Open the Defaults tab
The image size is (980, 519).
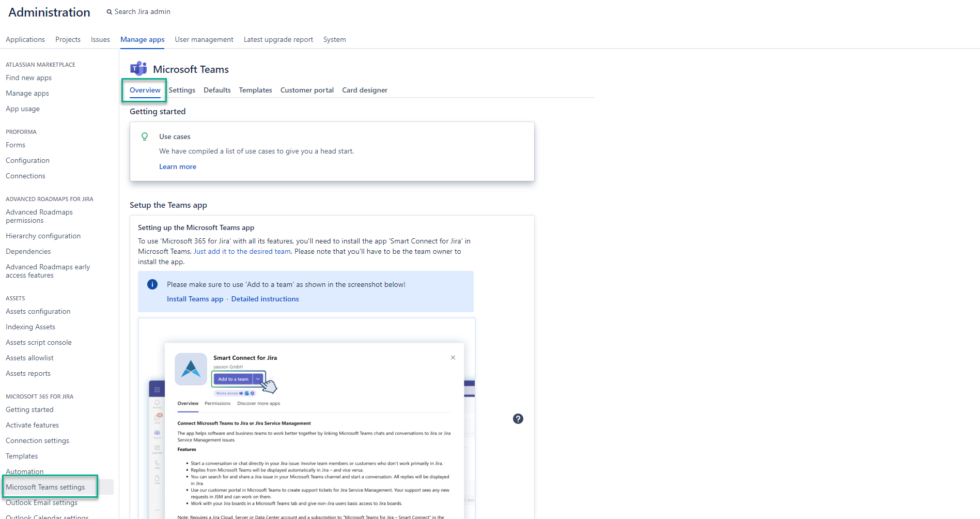pos(217,90)
